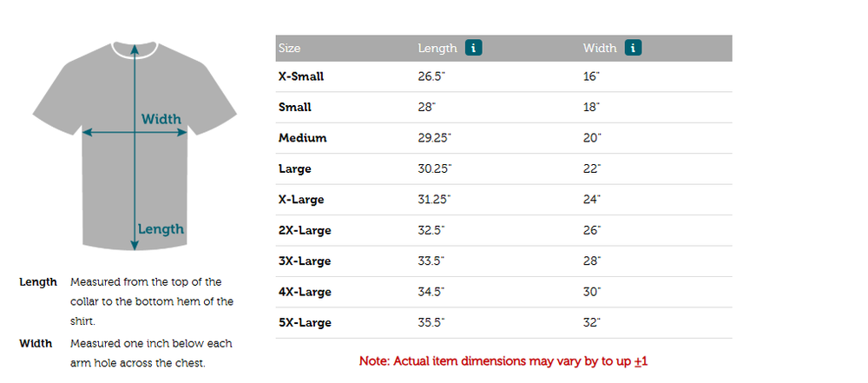Choose the 4X-Large row label

pos(305,292)
